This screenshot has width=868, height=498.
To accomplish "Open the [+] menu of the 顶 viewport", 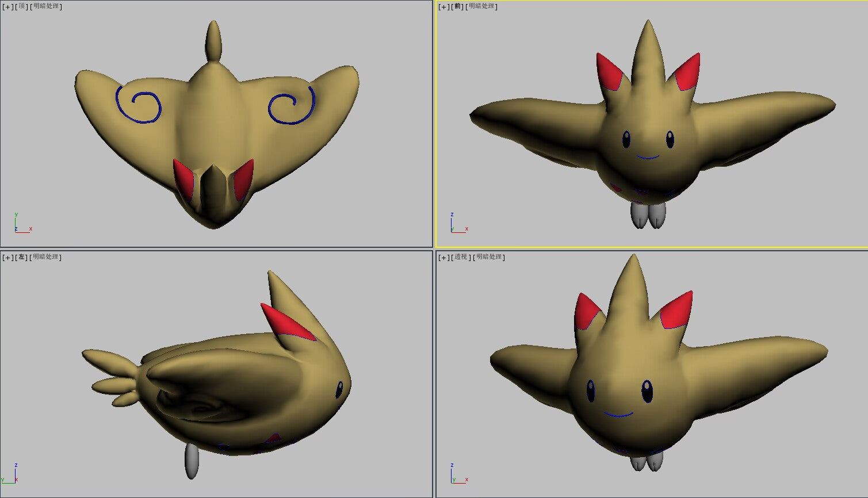I will [x=8, y=6].
